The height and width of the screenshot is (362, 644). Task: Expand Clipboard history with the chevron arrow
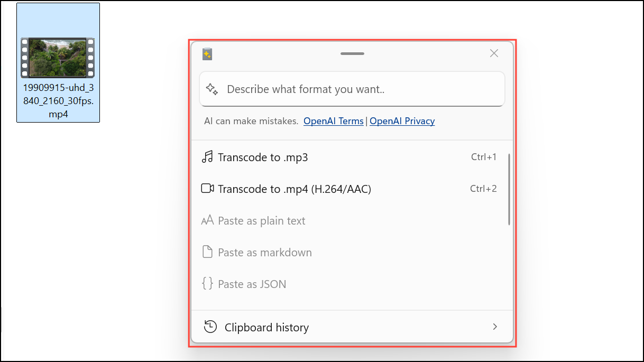(x=495, y=327)
